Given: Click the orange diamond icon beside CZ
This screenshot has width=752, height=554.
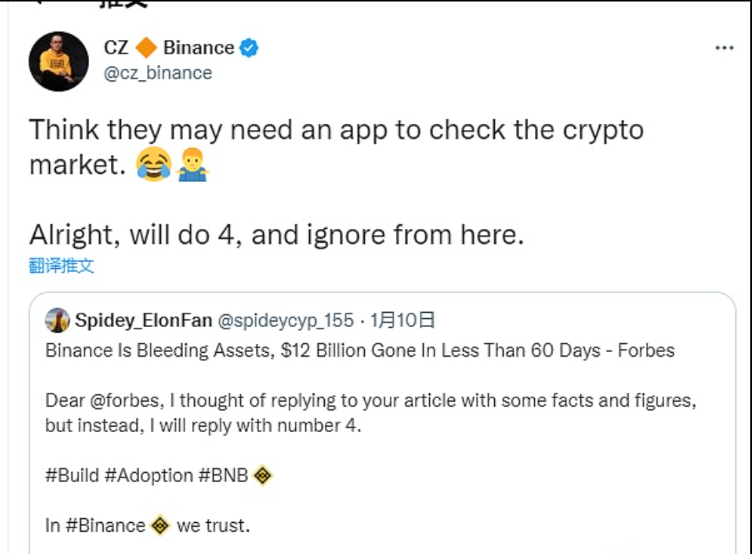Looking at the screenshot, I should click(146, 47).
